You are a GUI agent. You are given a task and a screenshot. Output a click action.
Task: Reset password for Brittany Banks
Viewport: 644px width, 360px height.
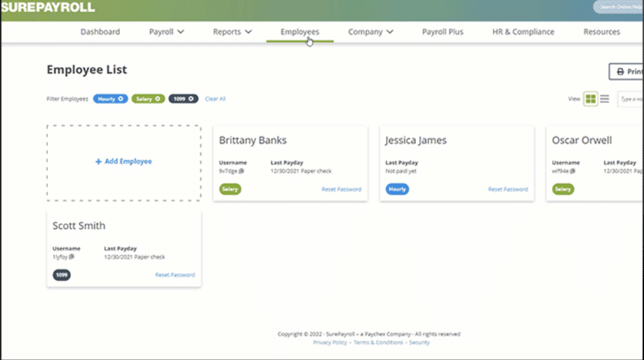click(x=341, y=189)
